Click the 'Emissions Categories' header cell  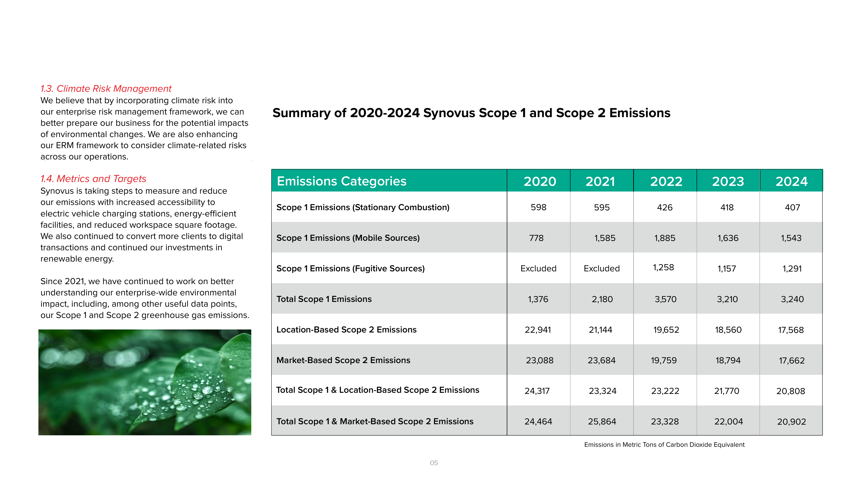pos(389,181)
